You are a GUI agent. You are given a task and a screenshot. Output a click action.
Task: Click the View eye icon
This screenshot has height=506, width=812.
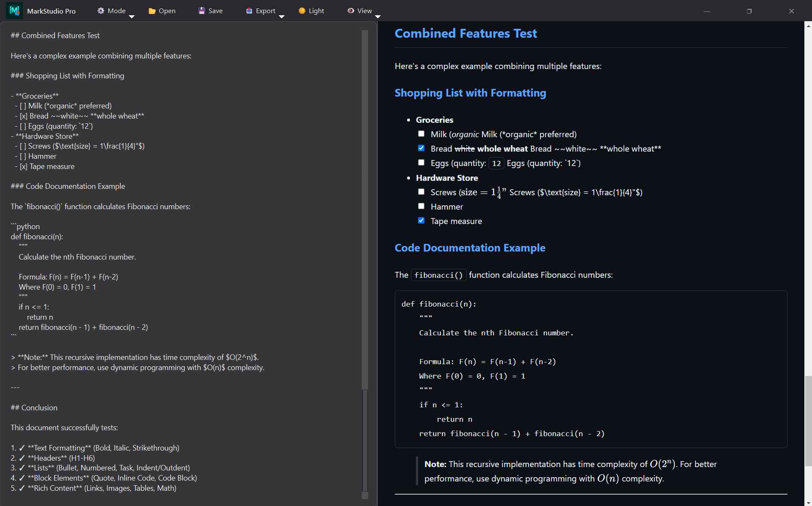click(x=350, y=11)
